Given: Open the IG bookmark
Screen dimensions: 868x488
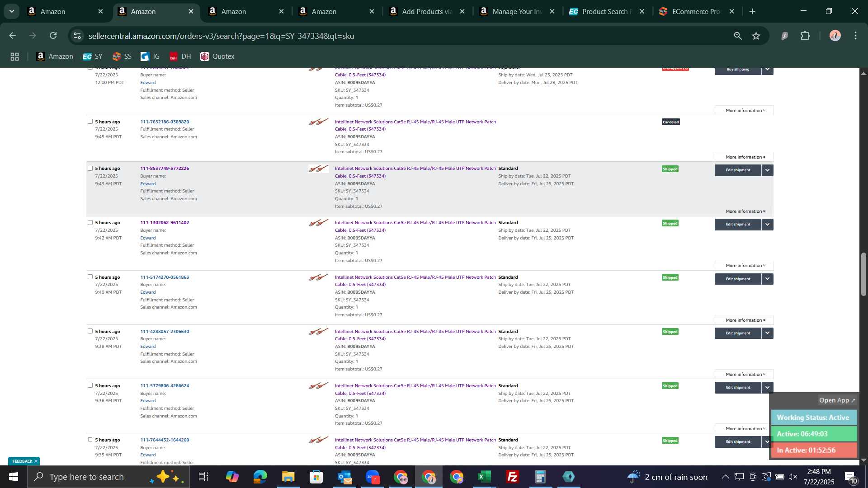Looking at the screenshot, I should pos(151,56).
